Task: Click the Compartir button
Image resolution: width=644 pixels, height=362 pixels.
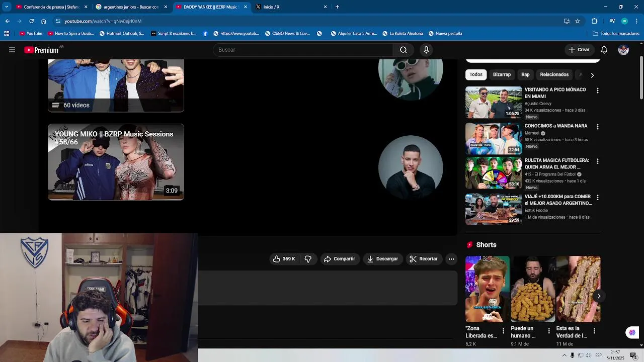Action: click(x=340, y=259)
